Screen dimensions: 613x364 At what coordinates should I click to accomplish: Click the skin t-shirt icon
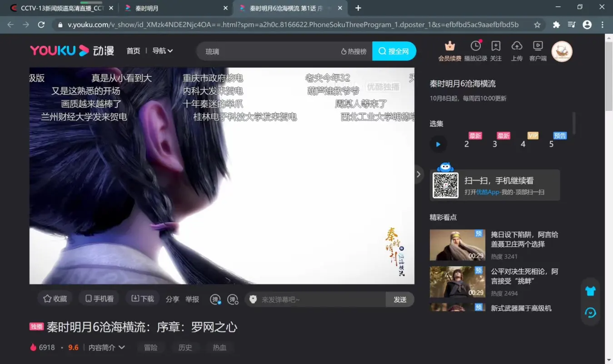(590, 291)
